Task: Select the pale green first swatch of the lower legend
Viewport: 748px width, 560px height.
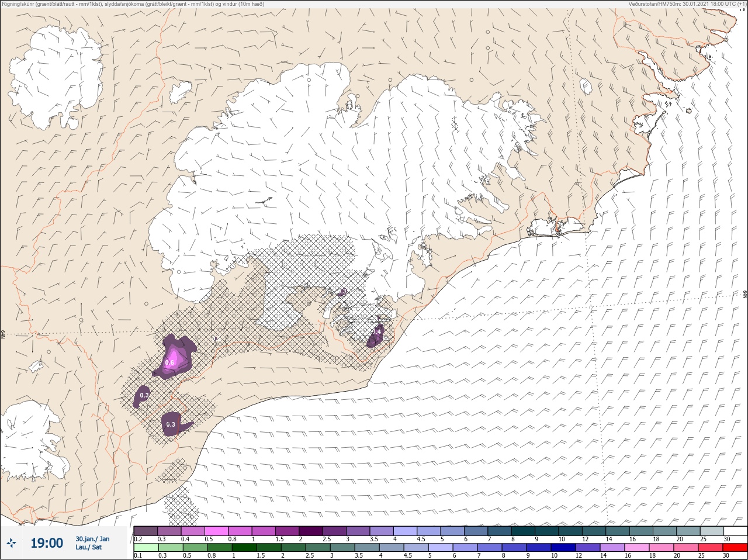Action: tap(146, 548)
